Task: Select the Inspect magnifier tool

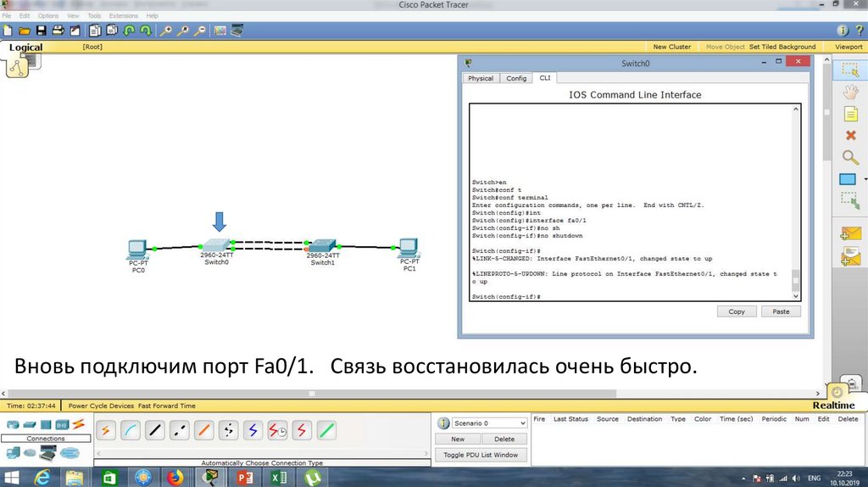Action: coord(850,158)
